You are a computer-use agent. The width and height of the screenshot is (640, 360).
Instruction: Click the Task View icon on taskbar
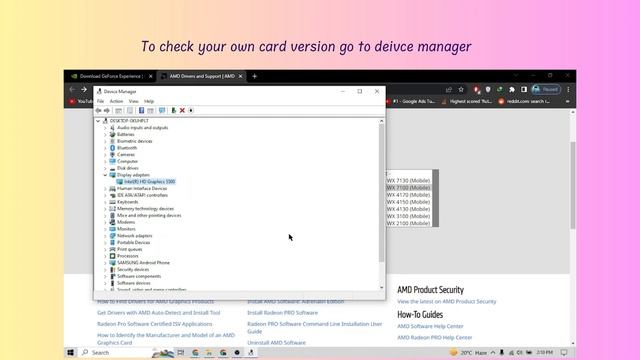point(180,352)
